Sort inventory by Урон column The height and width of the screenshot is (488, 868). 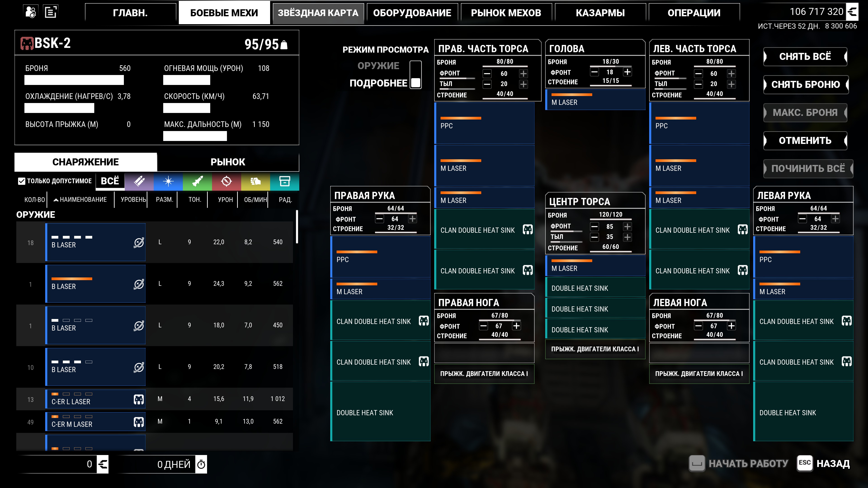[225, 200]
